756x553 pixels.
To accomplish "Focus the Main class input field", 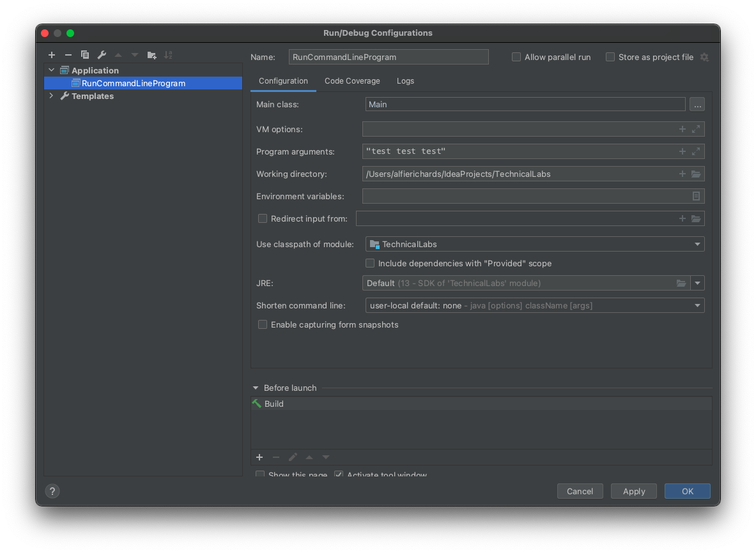I will (x=525, y=105).
